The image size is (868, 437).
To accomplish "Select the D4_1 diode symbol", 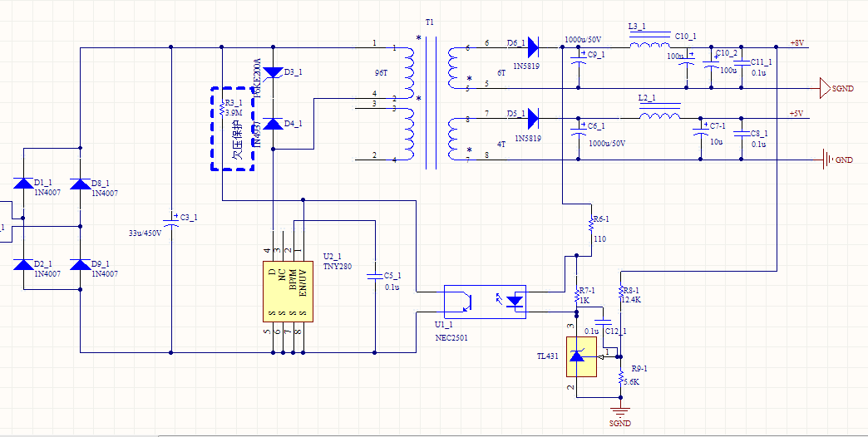I will coord(274,124).
